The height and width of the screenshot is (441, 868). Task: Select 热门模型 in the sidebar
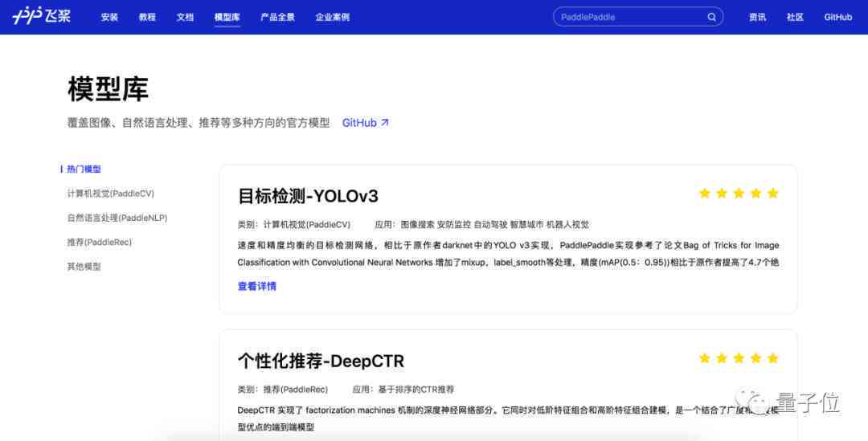click(x=84, y=169)
